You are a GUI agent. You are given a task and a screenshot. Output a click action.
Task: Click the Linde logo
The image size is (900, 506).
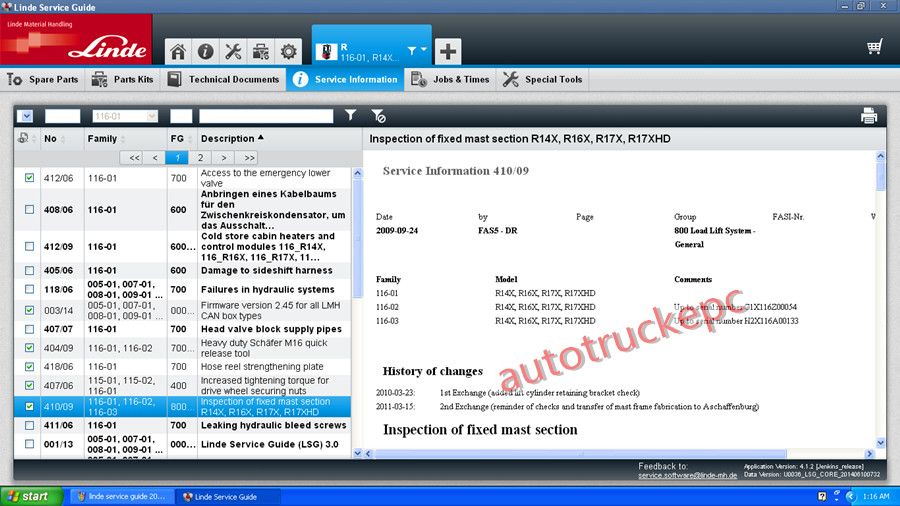76,40
